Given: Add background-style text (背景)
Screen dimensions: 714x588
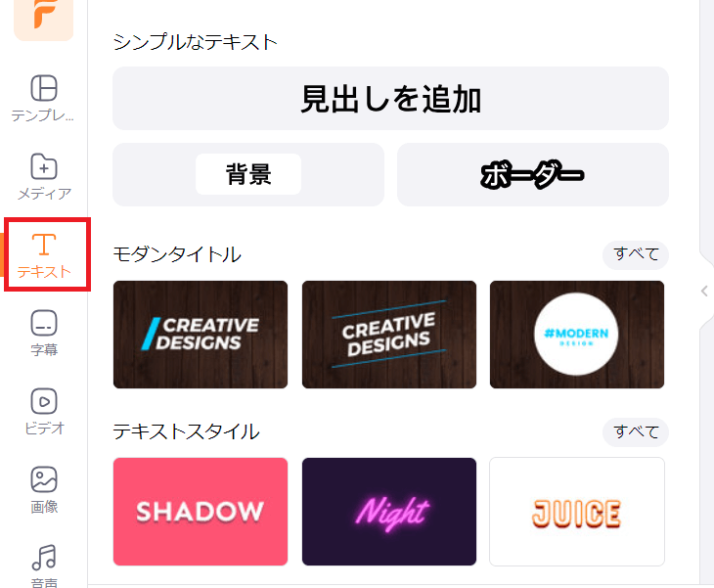Looking at the screenshot, I should point(248,174).
